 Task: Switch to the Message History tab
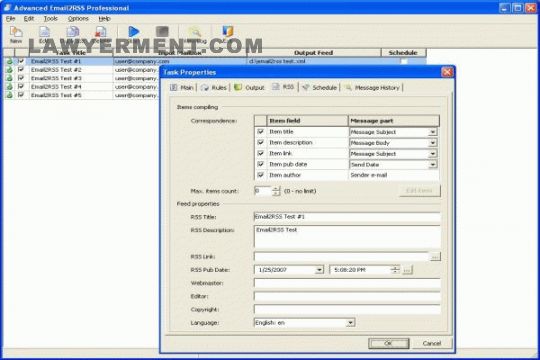tap(372, 88)
